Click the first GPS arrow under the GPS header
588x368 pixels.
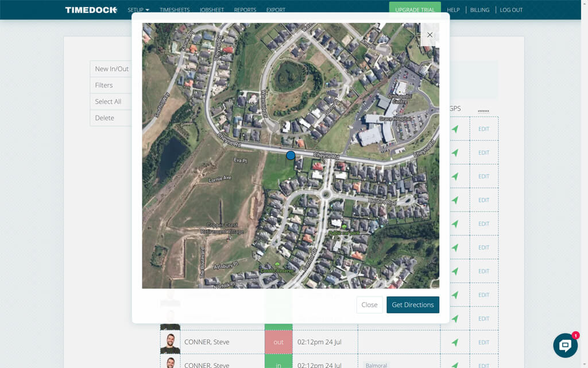point(455,129)
